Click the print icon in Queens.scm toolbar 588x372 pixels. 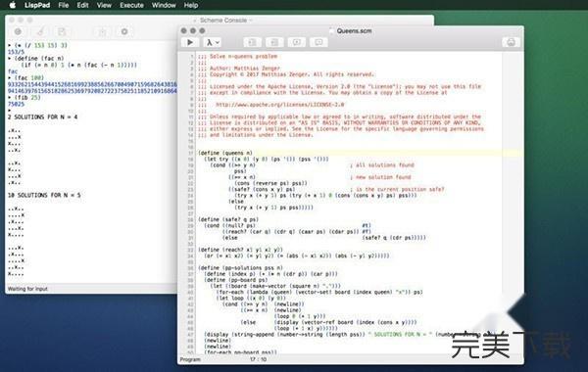point(511,42)
